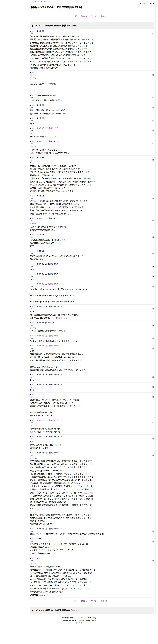
Task: Click the trip ◆d7qrdPHM on post 0101
Action: (49, 323)
